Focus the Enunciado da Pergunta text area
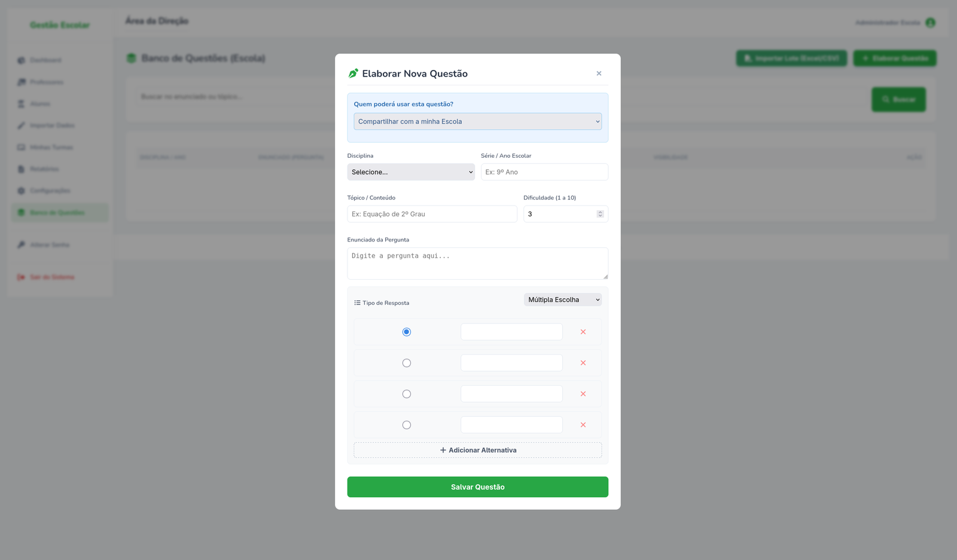Viewport: 957px width, 560px height. [477, 264]
